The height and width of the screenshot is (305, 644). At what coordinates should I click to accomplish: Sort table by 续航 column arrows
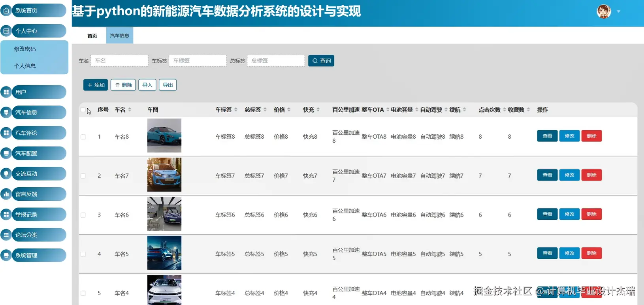464,109
